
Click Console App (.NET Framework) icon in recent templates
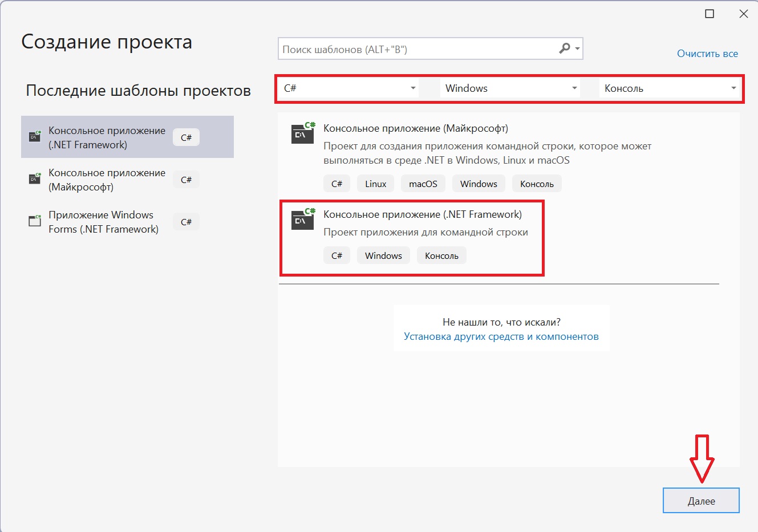pos(35,137)
